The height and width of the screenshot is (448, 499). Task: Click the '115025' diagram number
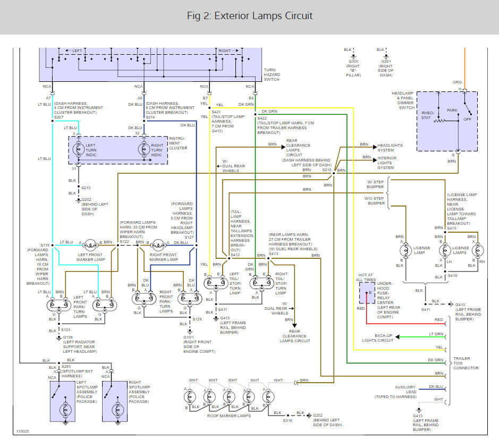tap(23, 432)
